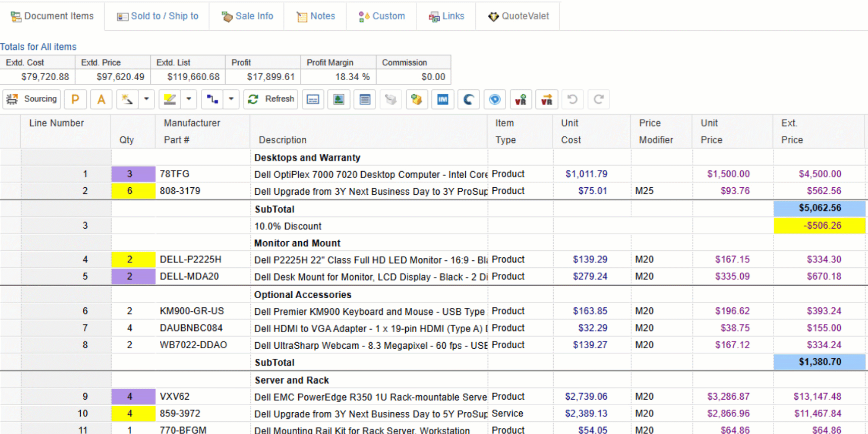
Task: Switch to the Sold to / Ship to tab
Action: click(x=157, y=16)
